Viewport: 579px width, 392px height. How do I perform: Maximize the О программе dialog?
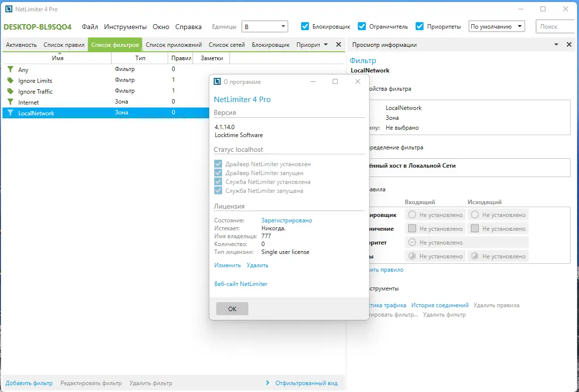click(335, 81)
